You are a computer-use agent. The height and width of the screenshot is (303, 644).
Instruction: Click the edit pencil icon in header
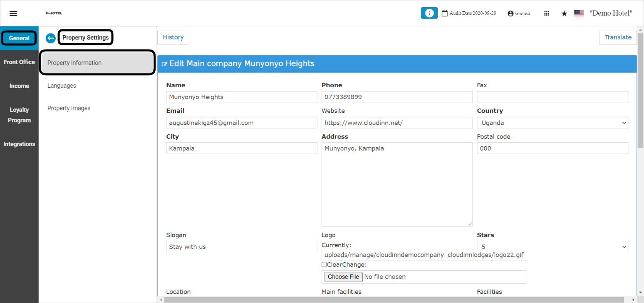(164, 64)
